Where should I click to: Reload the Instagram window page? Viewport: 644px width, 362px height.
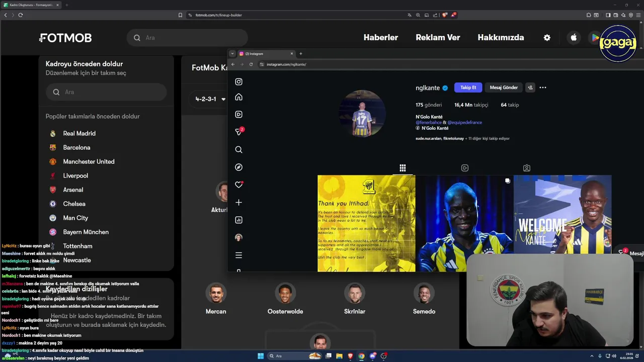click(x=251, y=64)
